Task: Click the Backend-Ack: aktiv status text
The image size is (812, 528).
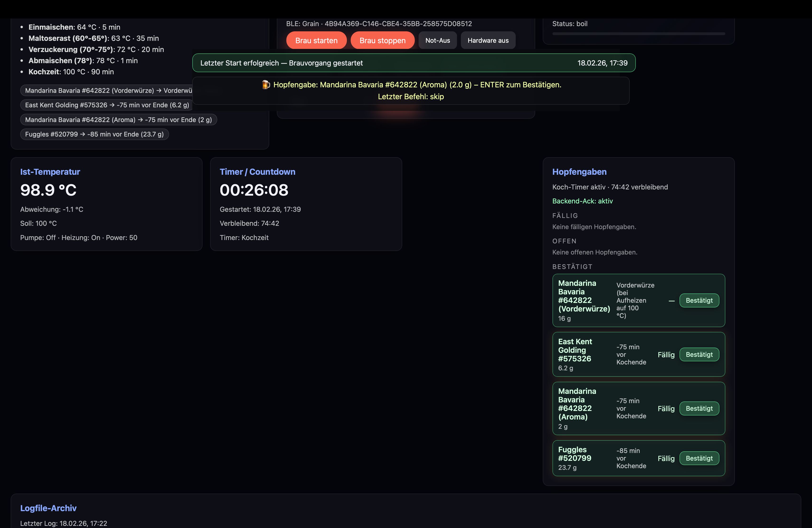Action: [582, 201]
